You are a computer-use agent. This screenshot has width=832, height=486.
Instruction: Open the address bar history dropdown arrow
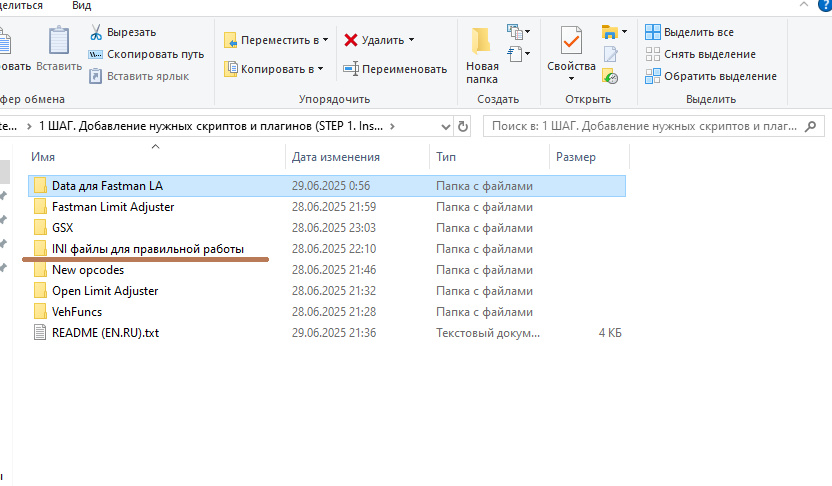coord(441,127)
